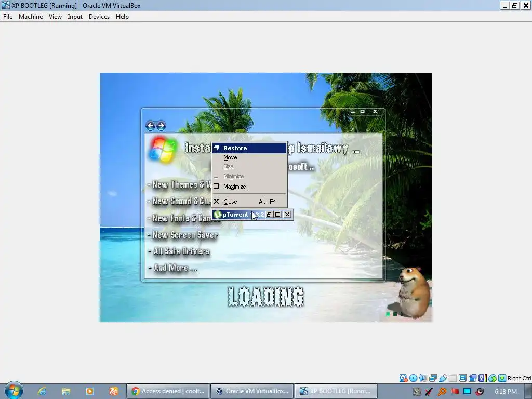Click the Show desktop strip
This screenshot has height=399, width=532.
tap(528, 392)
